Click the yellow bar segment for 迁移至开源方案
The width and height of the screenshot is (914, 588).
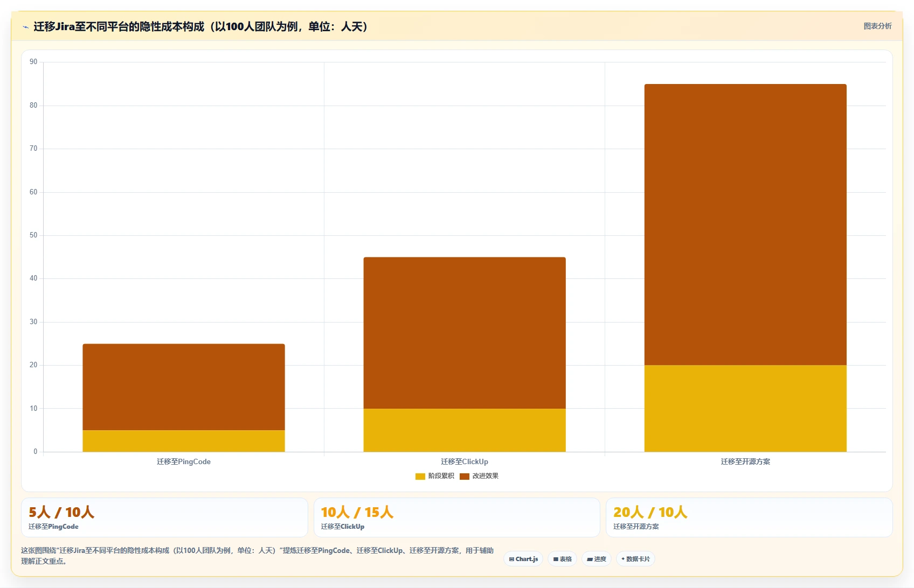click(745, 409)
